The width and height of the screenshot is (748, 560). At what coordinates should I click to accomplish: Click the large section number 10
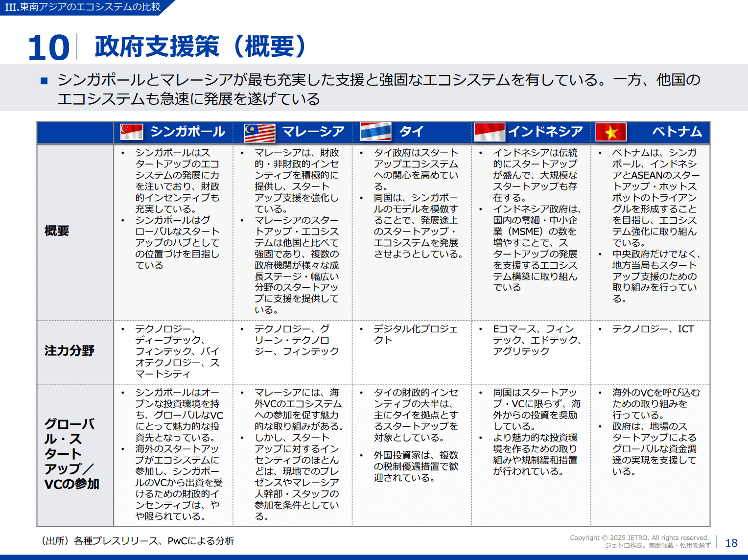click(49, 47)
